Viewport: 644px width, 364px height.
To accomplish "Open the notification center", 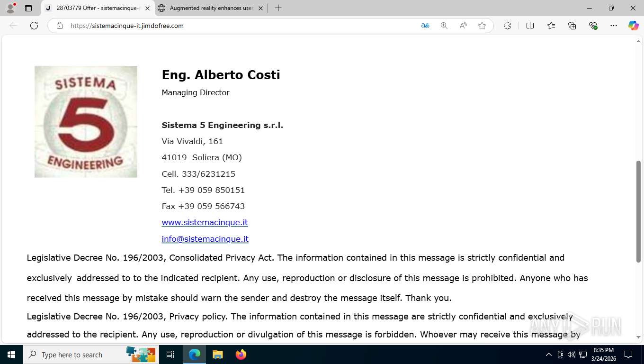I will click(628, 355).
